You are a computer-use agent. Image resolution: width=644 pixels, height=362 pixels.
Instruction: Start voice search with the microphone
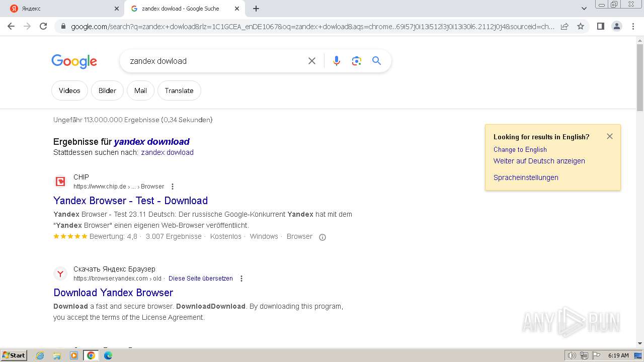click(x=337, y=61)
